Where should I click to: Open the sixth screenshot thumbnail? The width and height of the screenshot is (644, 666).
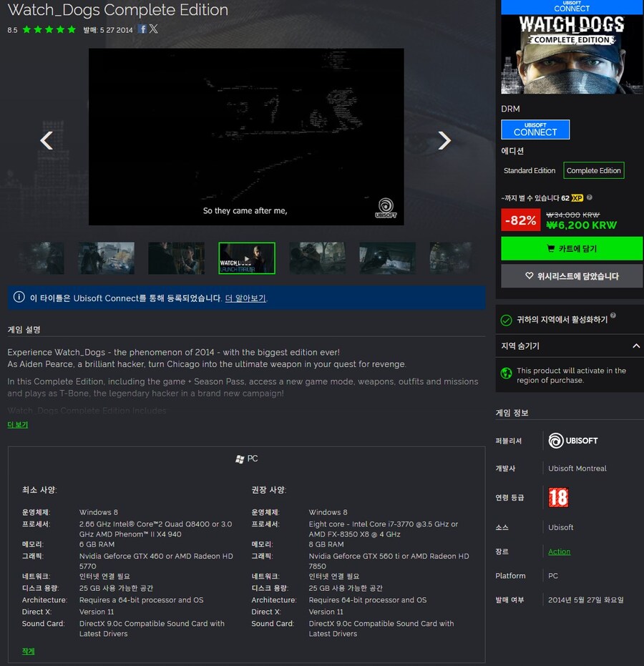387,258
